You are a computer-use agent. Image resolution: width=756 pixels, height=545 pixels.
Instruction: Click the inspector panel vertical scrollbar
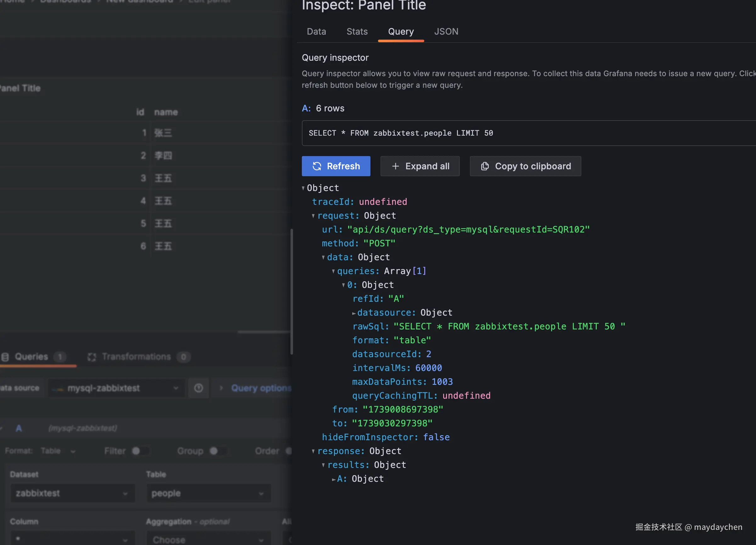[x=292, y=292]
